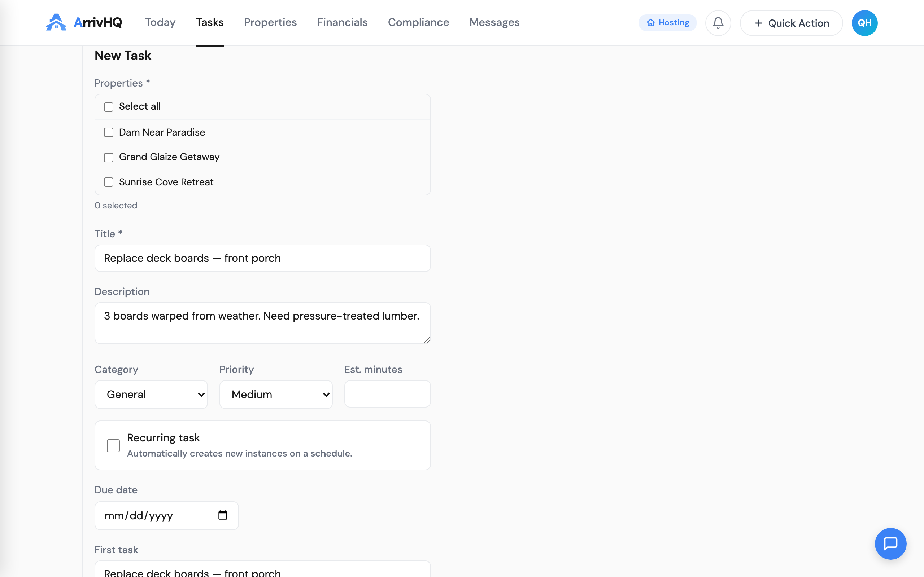Open the Messages nav link
This screenshot has height=577, width=924.
pos(494,22)
